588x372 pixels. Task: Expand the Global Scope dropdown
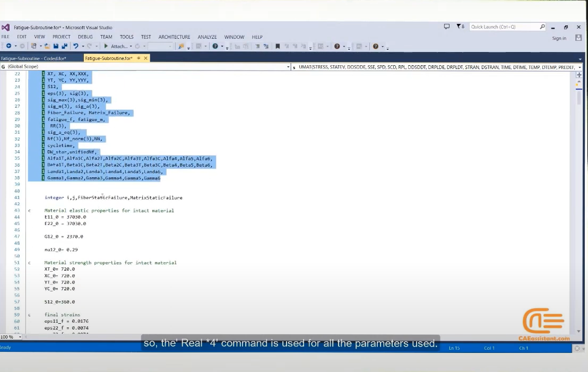288,67
